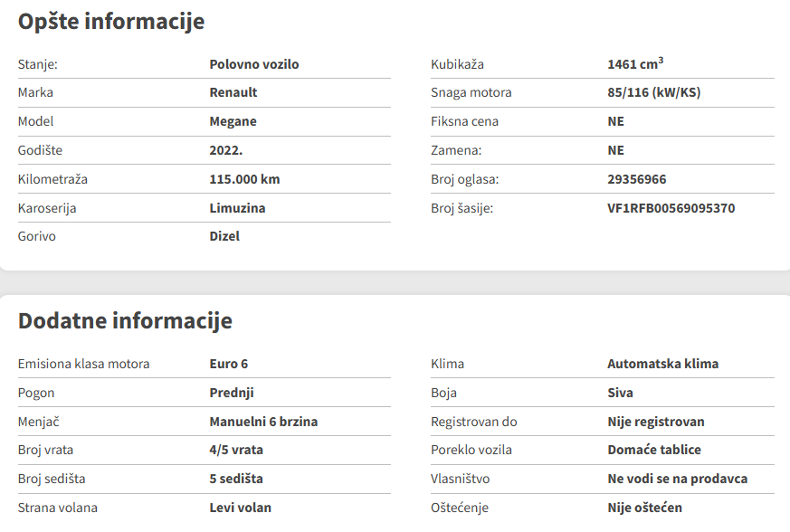Viewport: 790px width, 532px height.
Task: Click the 'Registrovan do' label
Action: [474, 422]
